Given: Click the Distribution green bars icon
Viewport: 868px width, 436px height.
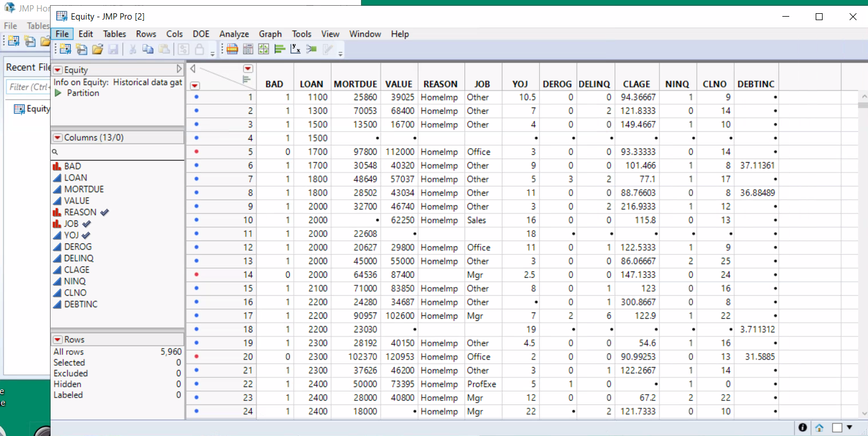Looking at the screenshot, I should pyautogui.click(x=279, y=49).
